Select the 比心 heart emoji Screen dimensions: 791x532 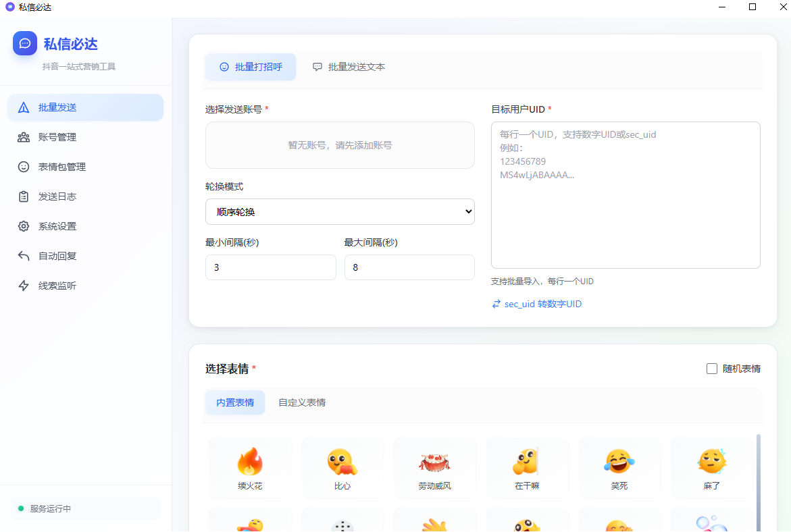pyautogui.click(x=342, y=468)
